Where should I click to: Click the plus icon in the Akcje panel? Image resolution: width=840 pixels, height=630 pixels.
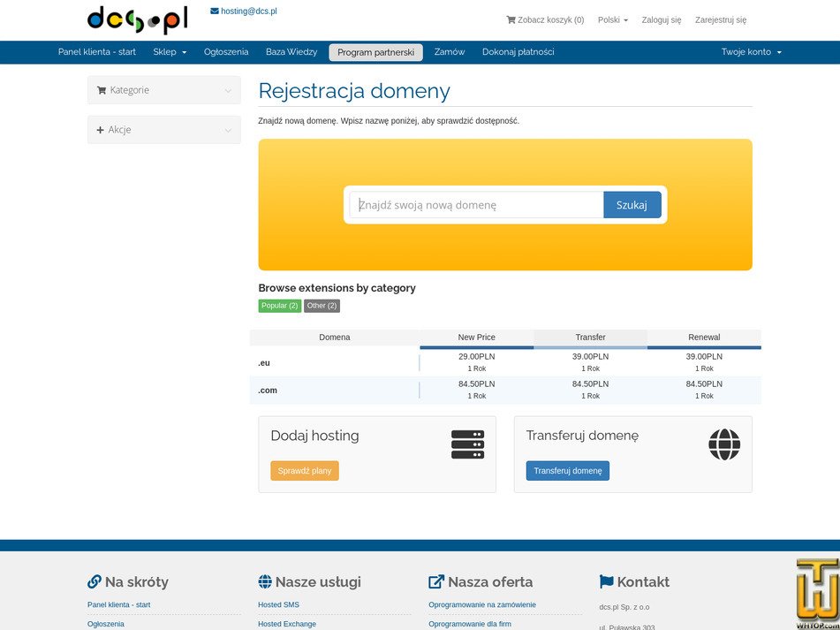[x=100, y=130]
